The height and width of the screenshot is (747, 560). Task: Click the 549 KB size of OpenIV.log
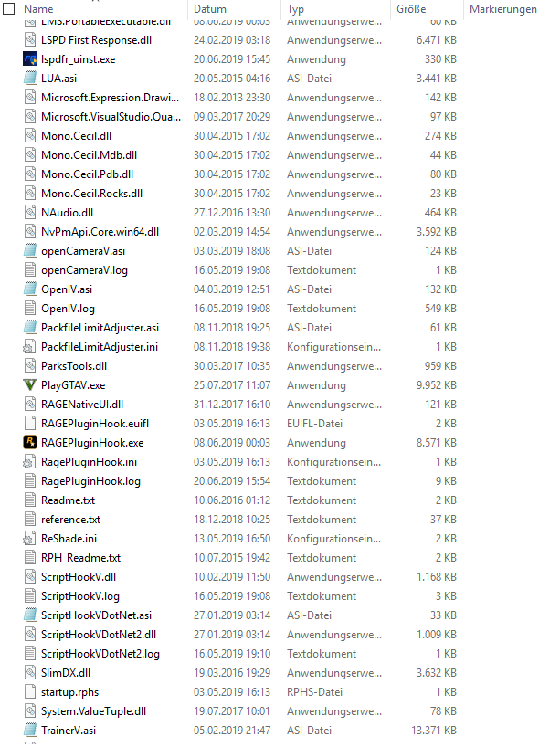coord(440,309)
